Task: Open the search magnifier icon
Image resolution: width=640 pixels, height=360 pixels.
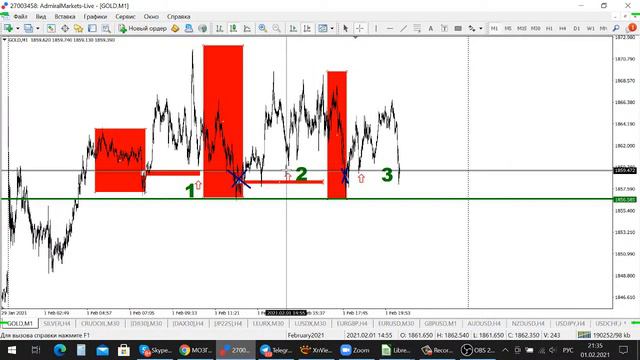Action: 616,28
